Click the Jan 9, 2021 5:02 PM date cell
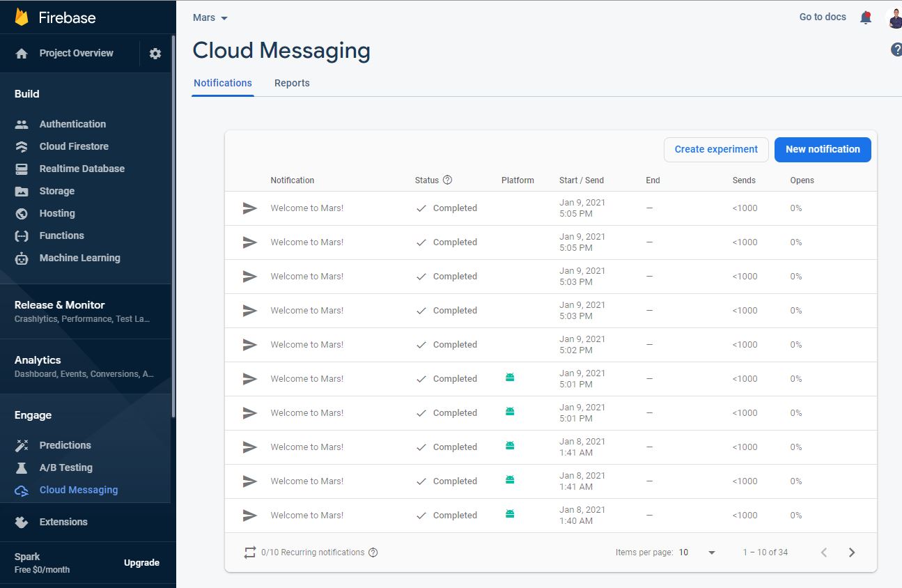 pyautogui.click(x=582, y=345)
